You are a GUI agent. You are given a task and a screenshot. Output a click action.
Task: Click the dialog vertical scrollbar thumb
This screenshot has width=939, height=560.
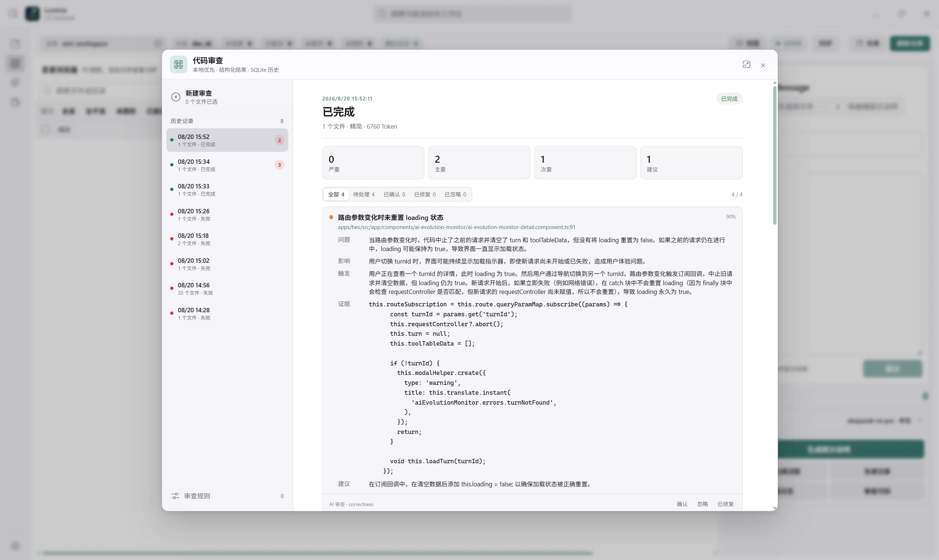click(774, 155)
